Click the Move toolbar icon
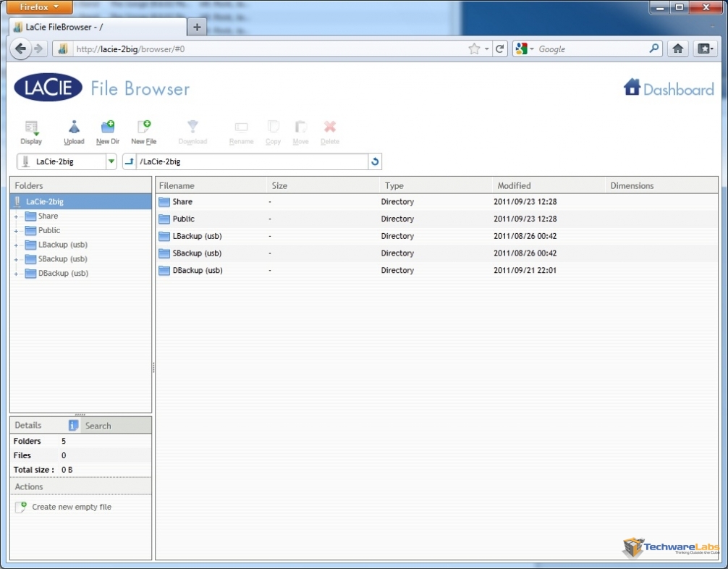728x569 pixels. [300, 127]
